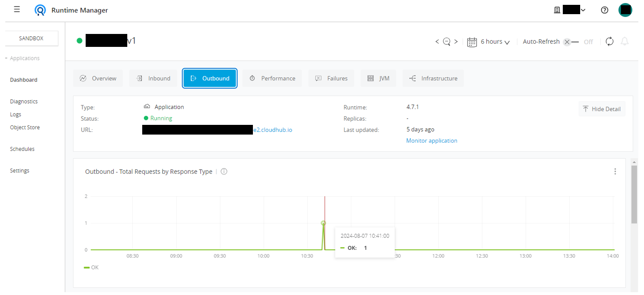
Task: Click the SANDBOX environment button
Action: (31, 38)
